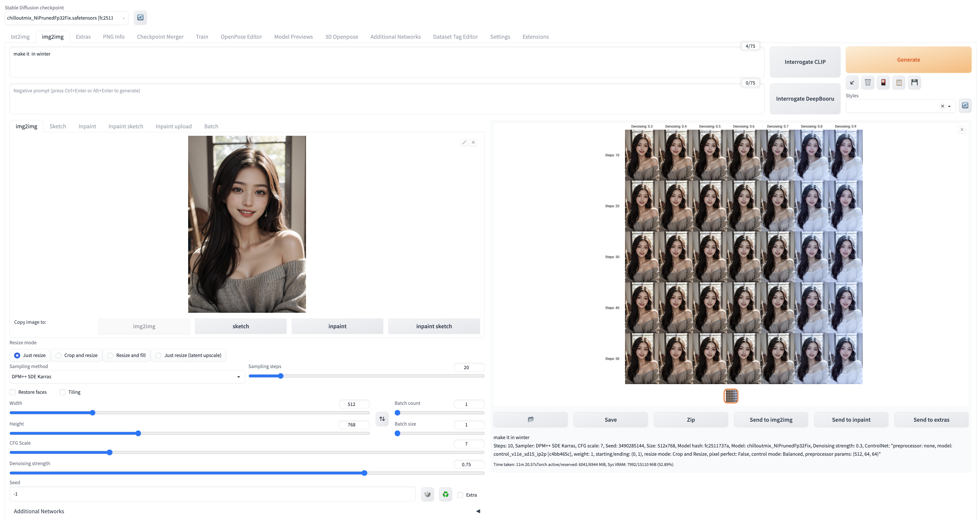Switch to the txt2img tab
Viewport: 980px width, 521px height.
tap(20, 37)
